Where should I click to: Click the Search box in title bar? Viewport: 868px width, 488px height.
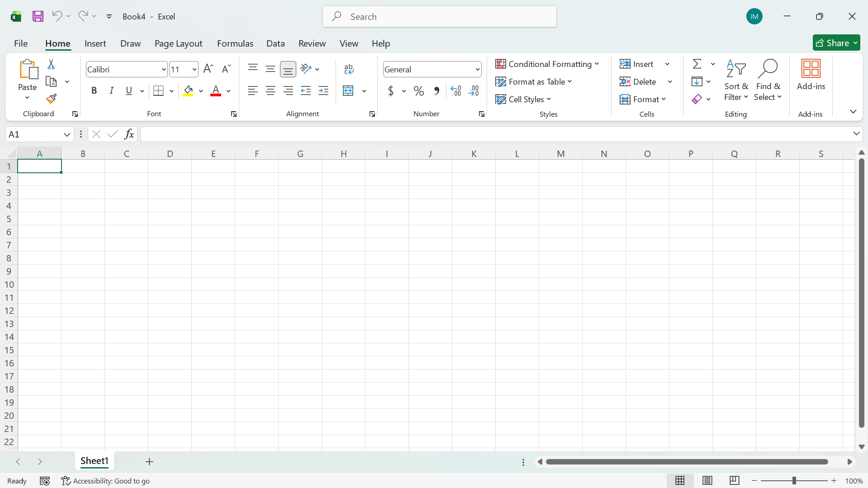(440, 17)
